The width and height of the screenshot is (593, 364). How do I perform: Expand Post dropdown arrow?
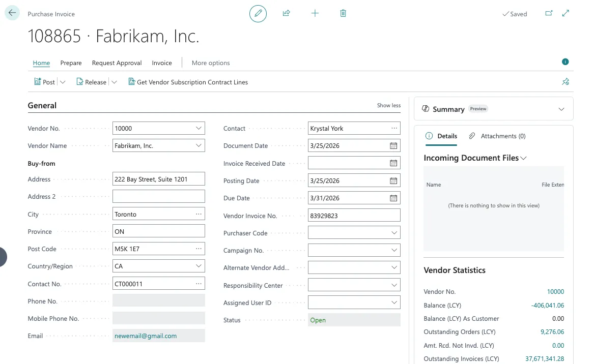(63, 82)
